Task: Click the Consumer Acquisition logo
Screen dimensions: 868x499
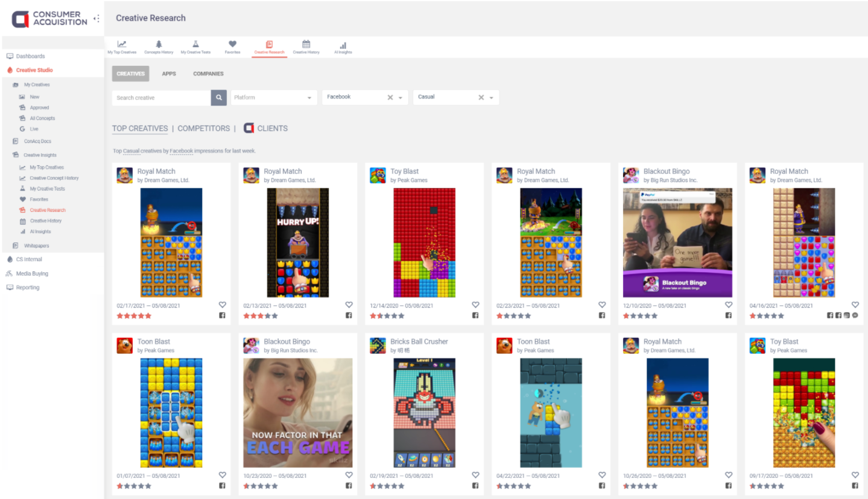Action: tap(49, 19)
